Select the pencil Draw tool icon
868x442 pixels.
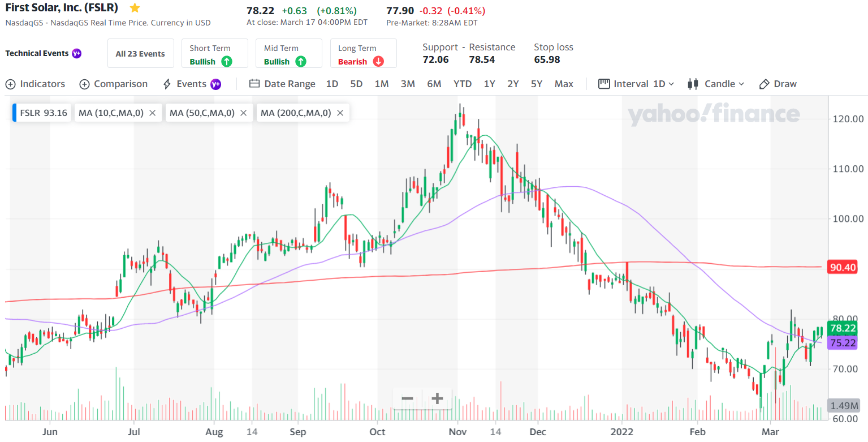(x=764, y=84)
